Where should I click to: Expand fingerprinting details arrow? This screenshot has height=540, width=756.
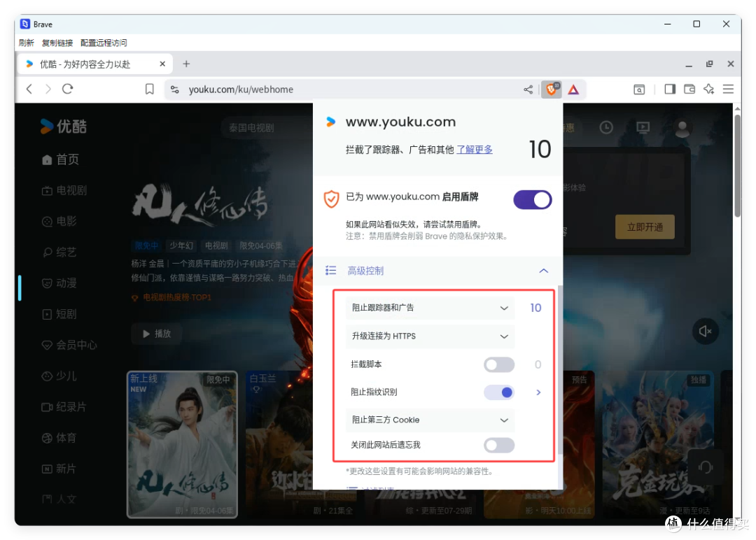[x=538, y=392]
